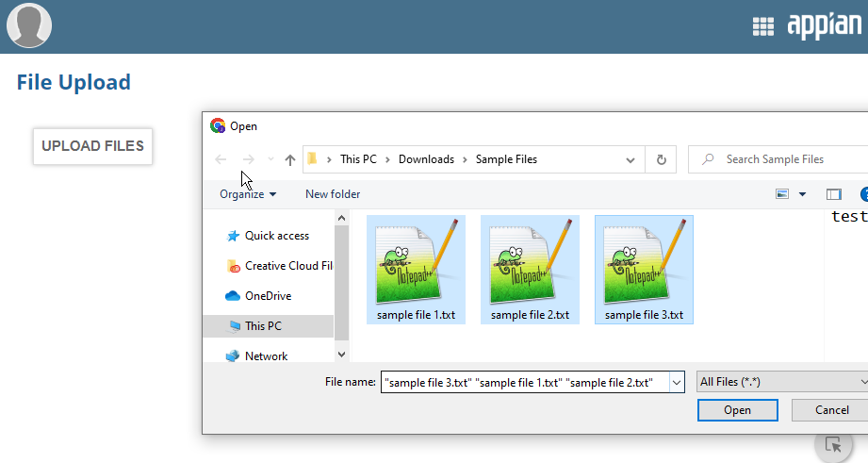This screenshot has height=463, width=868.
Task: Open the File name history dropdown
Action: [x=676, y=382]
